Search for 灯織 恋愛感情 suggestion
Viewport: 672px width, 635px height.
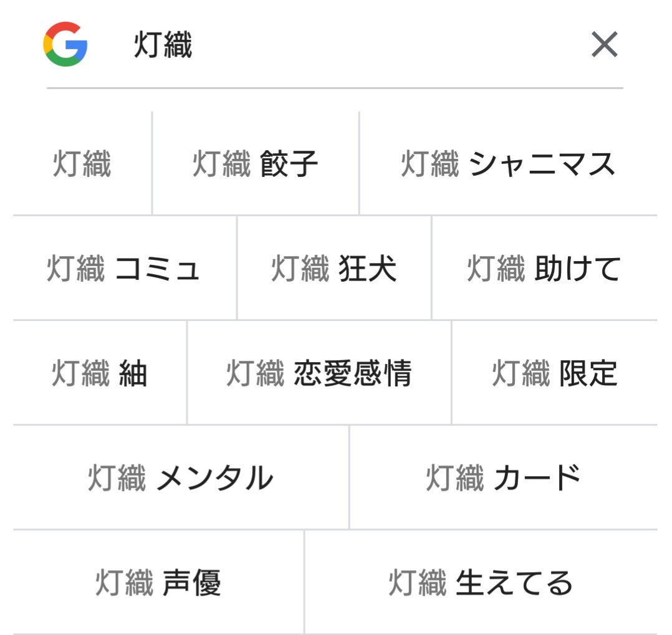click(x=319, y=373)
